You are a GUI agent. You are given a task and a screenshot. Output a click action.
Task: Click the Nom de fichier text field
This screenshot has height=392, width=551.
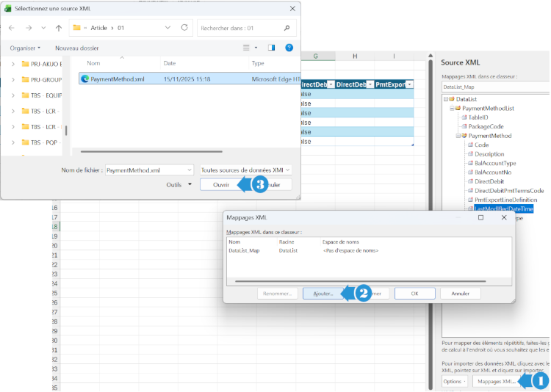pos(145,170)
